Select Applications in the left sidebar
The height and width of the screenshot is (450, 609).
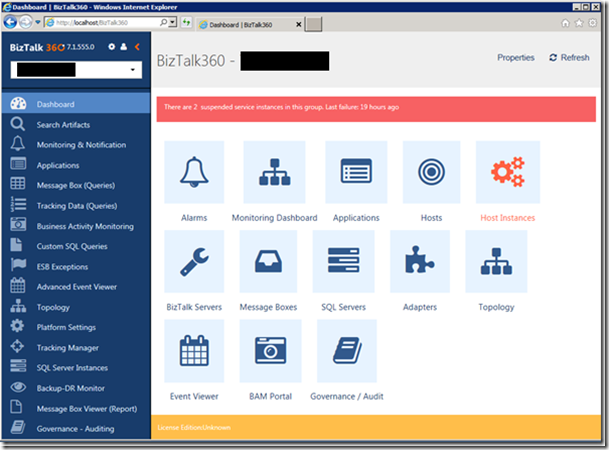coord(76,165)
